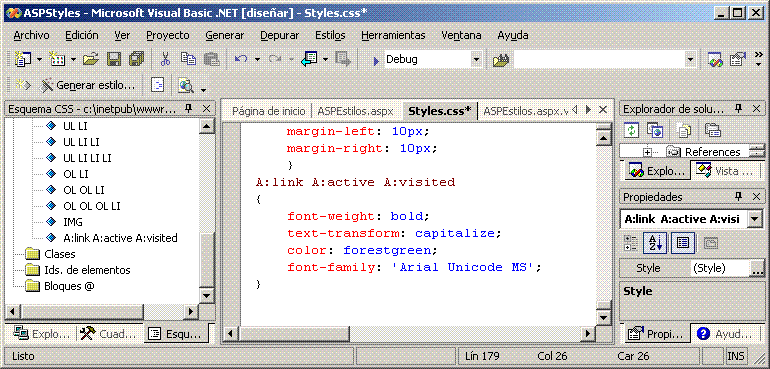Click the tab scroll right arrow in editor
The image size is (770, 369).
coord(589,109)
